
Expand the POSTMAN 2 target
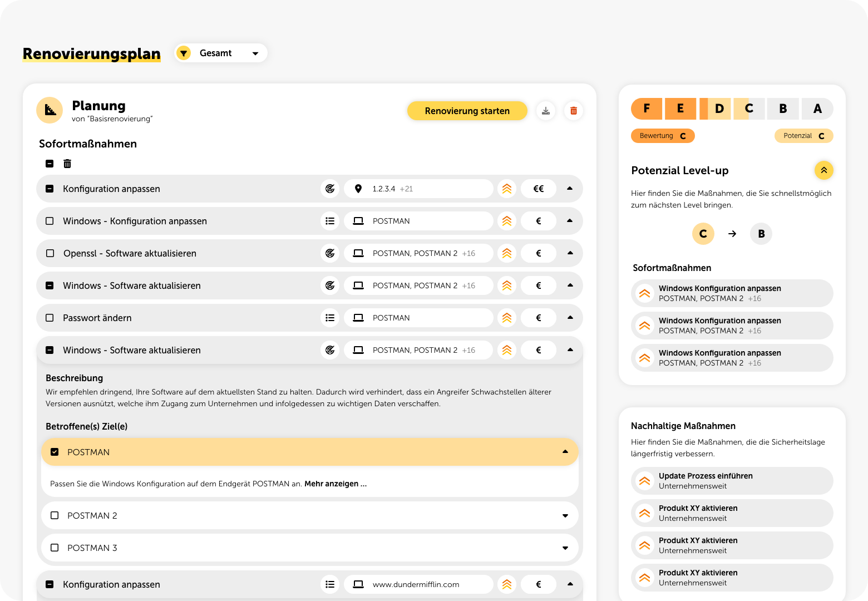coord(565,516)
